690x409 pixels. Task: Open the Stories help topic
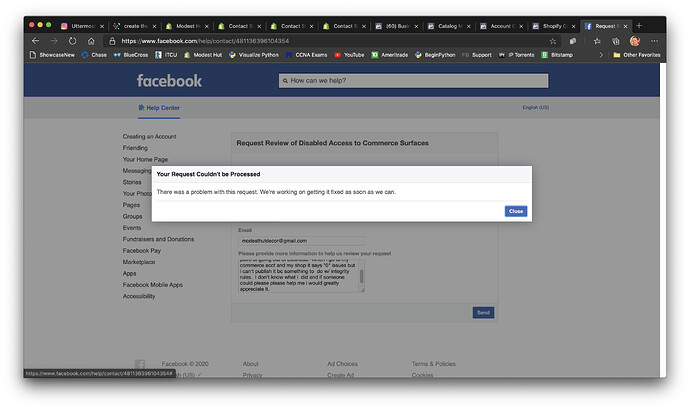tap(132, 182)
